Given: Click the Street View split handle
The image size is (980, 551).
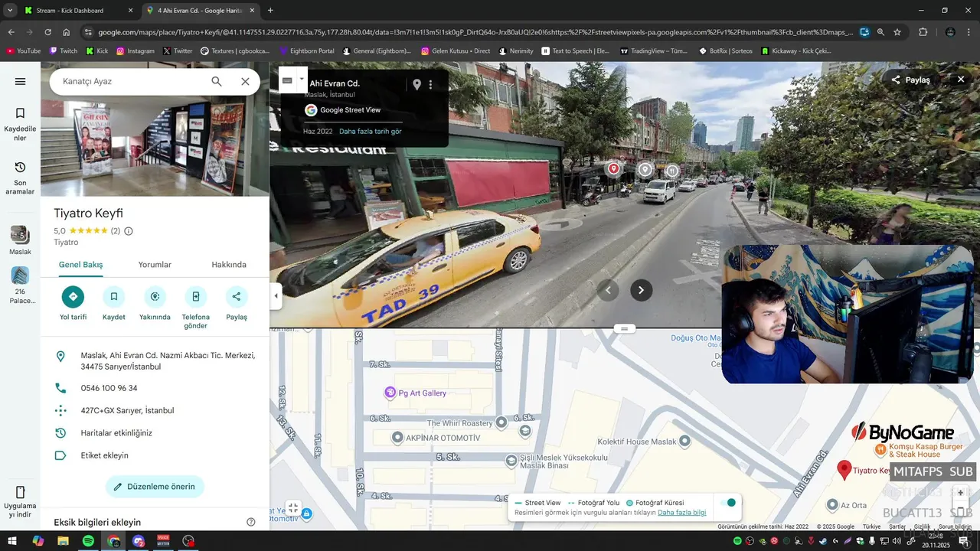Looking at the screenshot, I should pyautogui.click(x=624, y=328).
